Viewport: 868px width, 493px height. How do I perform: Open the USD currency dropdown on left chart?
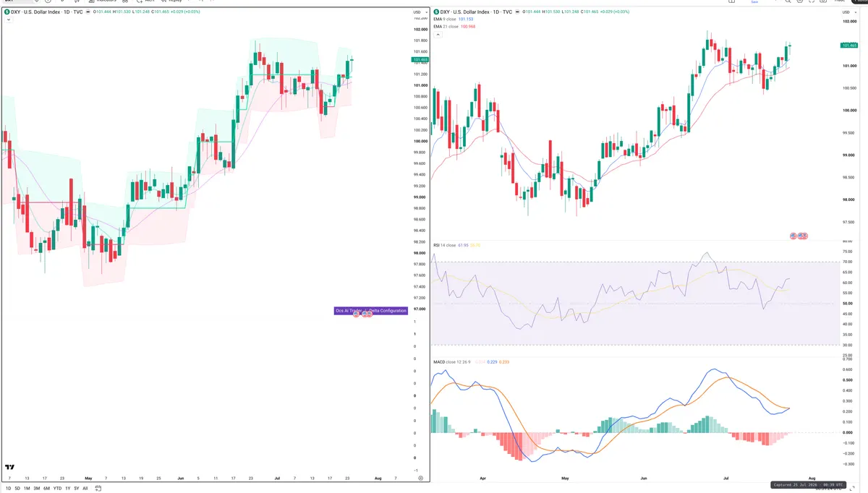419,12
